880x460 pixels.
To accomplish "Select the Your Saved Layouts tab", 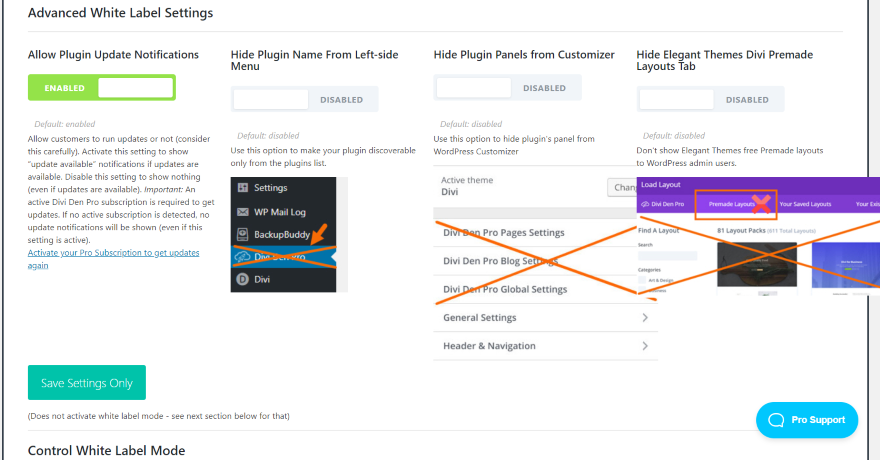I will click(805, 205).
